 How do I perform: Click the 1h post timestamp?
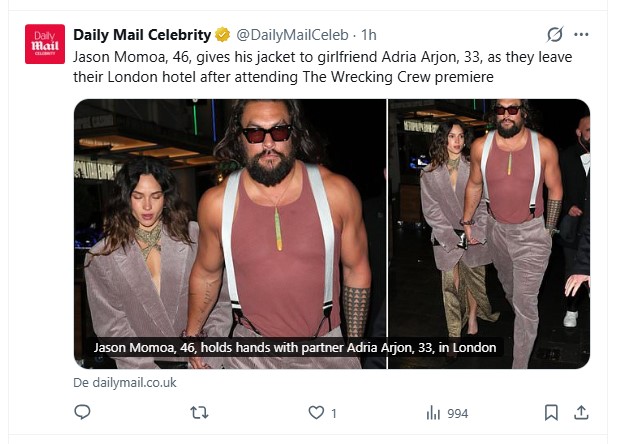(x=369, y=36)
